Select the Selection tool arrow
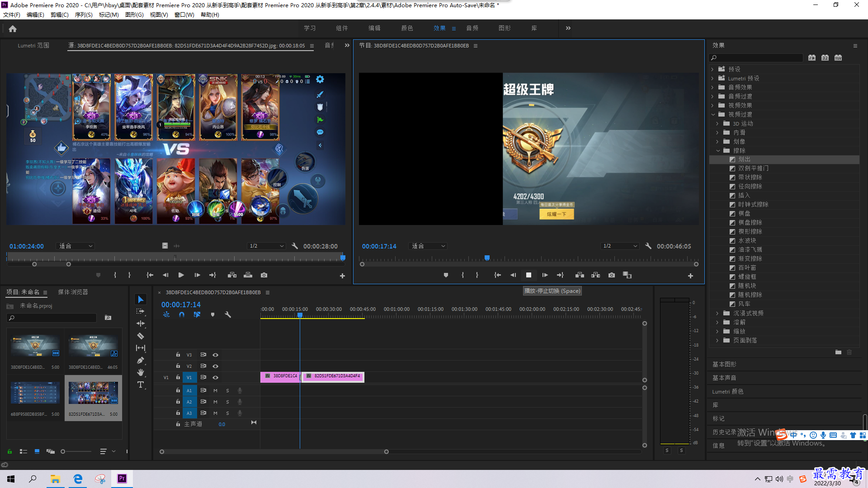The width and height of the screenshot is (868, 488). (x=141, y=300)
